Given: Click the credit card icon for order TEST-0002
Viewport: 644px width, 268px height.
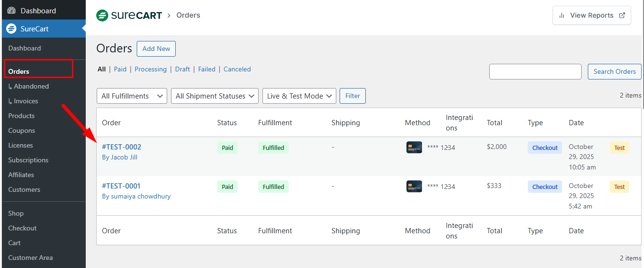Looking at the screenshot, I should click(x=414, y=148).
